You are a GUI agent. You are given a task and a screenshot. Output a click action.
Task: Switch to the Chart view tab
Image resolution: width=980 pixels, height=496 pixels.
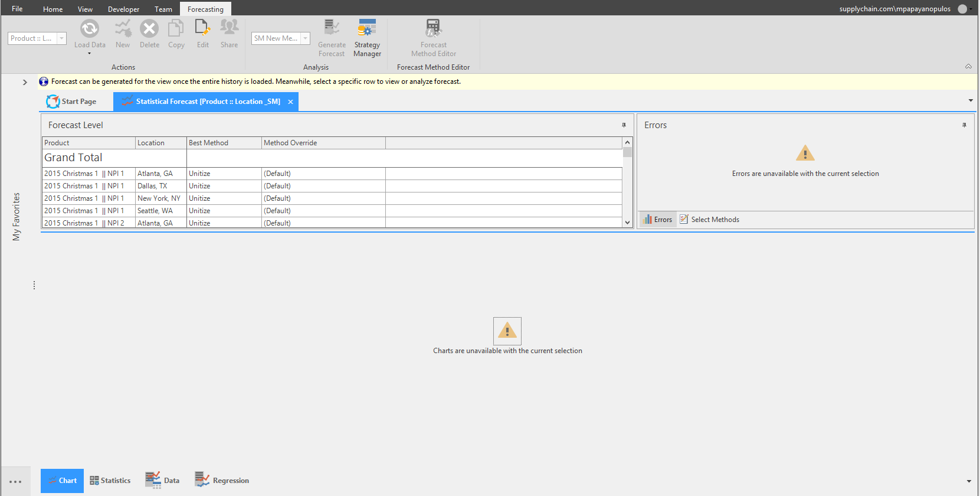pyautogui.click(x=62, y=481)
